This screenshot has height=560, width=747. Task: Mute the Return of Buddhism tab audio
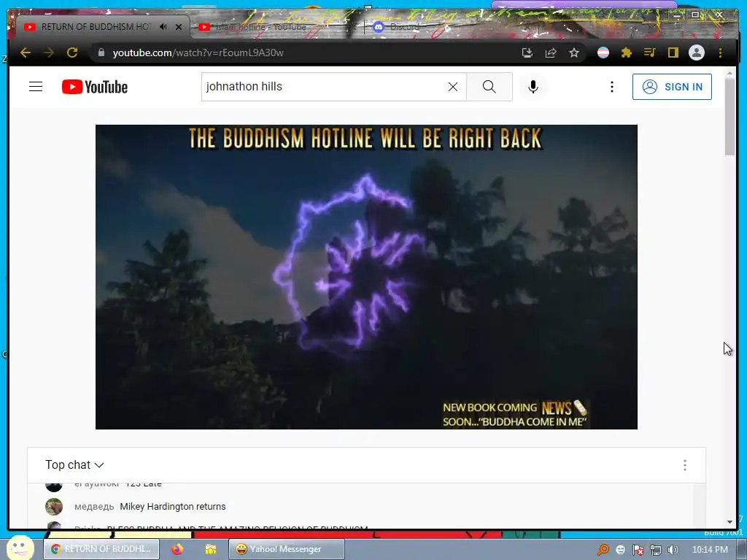[x=163, y=27]
